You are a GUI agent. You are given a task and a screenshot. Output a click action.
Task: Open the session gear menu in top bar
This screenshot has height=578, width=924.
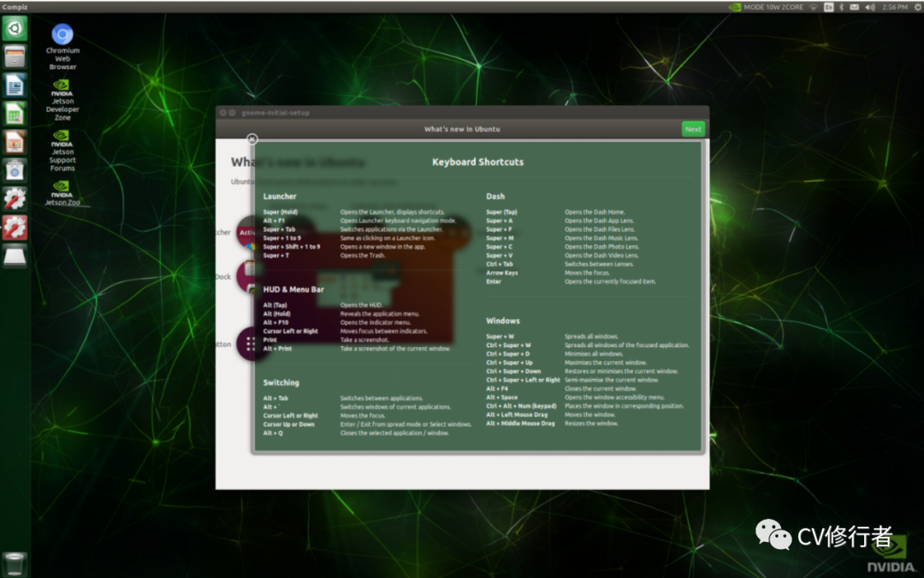pyautogui.click(x=917, y=7)
